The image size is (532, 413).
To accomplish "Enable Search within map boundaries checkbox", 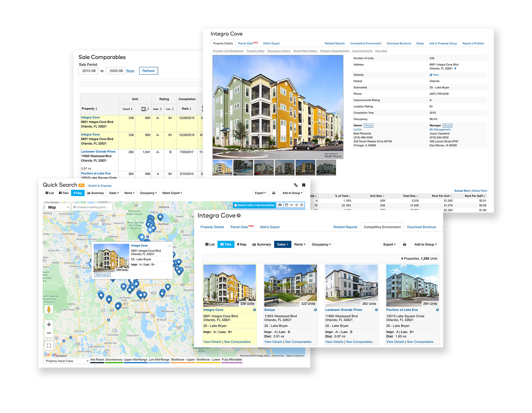I will [x=236, y=205].
